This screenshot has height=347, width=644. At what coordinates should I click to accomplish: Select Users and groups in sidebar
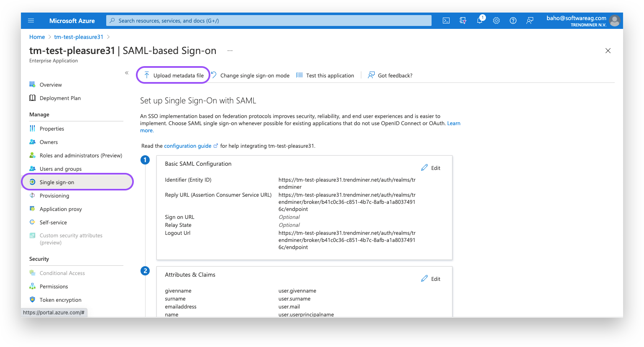click(x=59, y=169)
